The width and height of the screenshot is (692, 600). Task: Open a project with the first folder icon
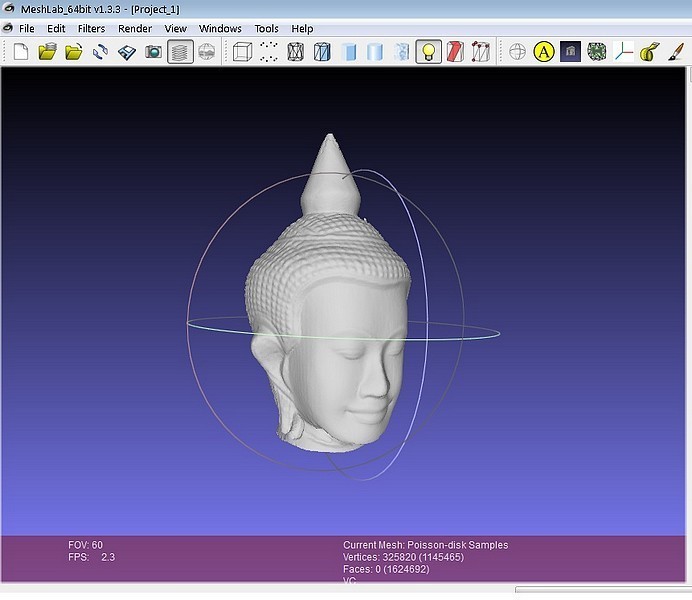point(47,51)
